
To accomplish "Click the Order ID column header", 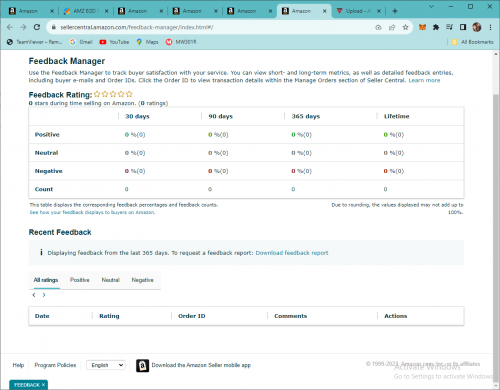I will pyautogui.click(x=192, y=316).
